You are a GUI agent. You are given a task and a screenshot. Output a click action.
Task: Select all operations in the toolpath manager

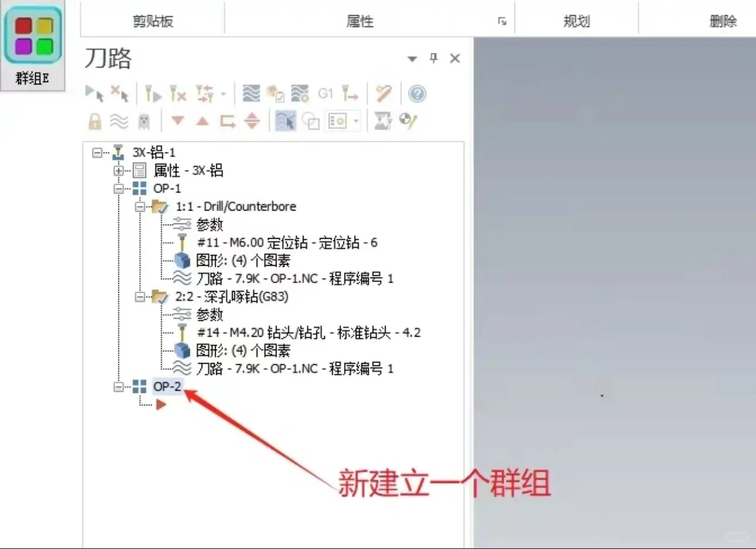(94, 94)
